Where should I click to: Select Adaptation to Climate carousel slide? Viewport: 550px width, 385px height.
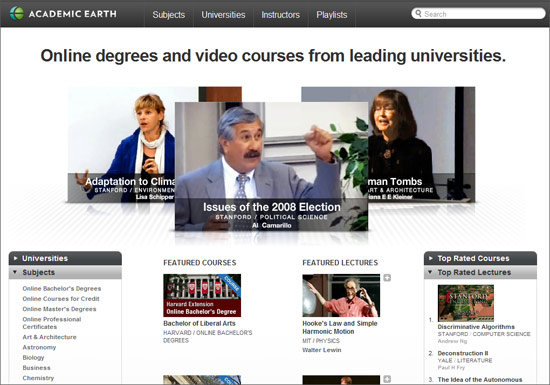click(121, 144)
